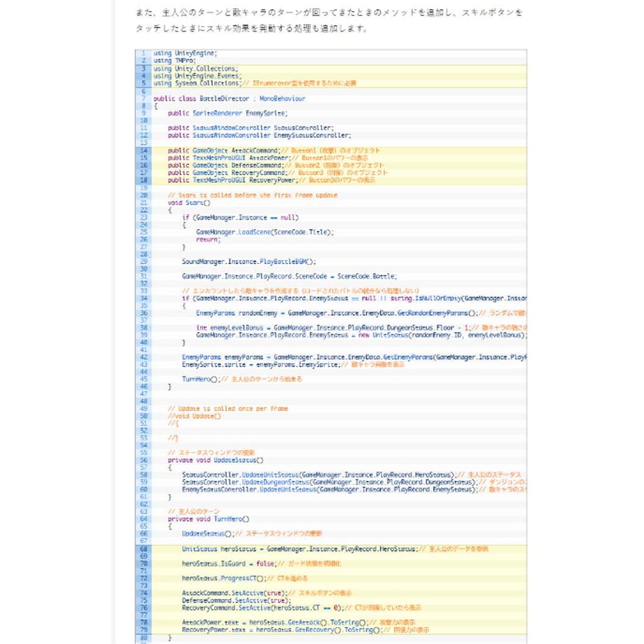Click the line 'using Unity.Collections;'
The image size is (644, 644).
click(x=195, y=68)
